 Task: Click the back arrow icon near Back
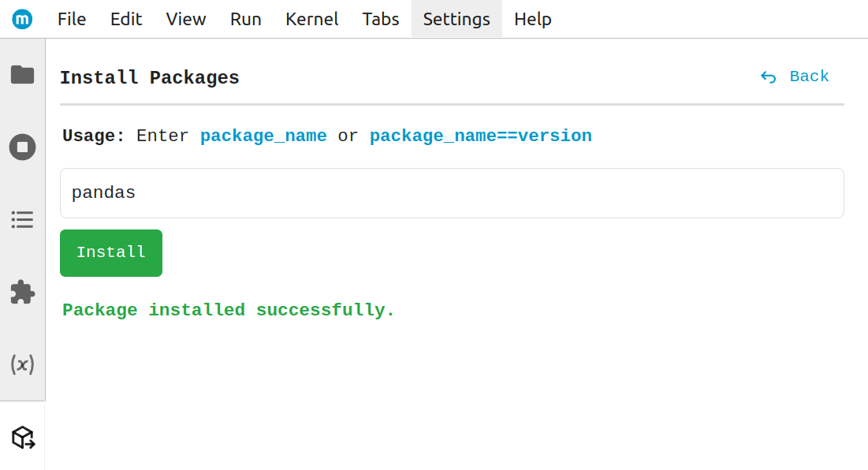click(x=767, y=76)
